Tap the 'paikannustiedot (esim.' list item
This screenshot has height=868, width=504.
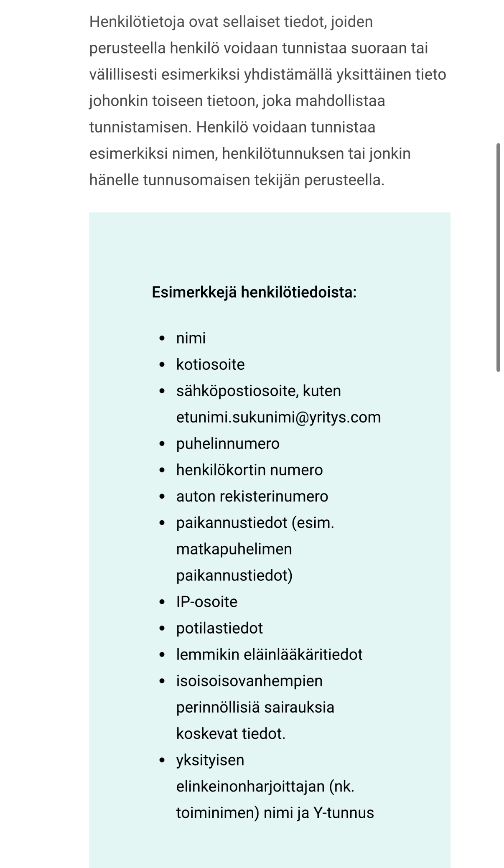click(255, 522)
